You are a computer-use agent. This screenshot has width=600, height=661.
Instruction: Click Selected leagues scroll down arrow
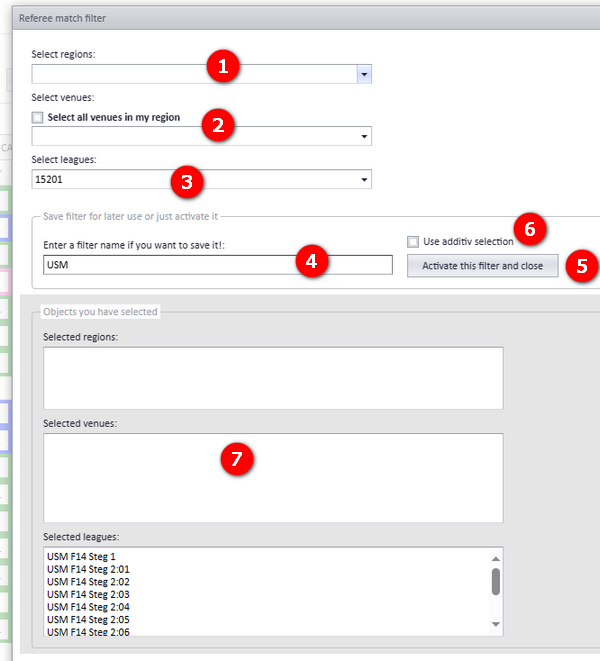tap(496, 624)
